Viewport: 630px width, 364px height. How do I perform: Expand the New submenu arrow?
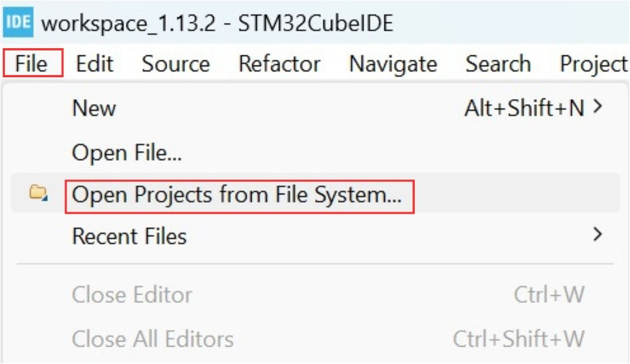point(598,107)
